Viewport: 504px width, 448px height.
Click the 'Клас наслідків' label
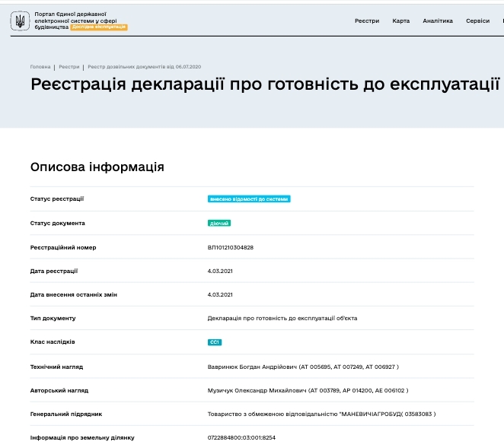coord(53,342)
